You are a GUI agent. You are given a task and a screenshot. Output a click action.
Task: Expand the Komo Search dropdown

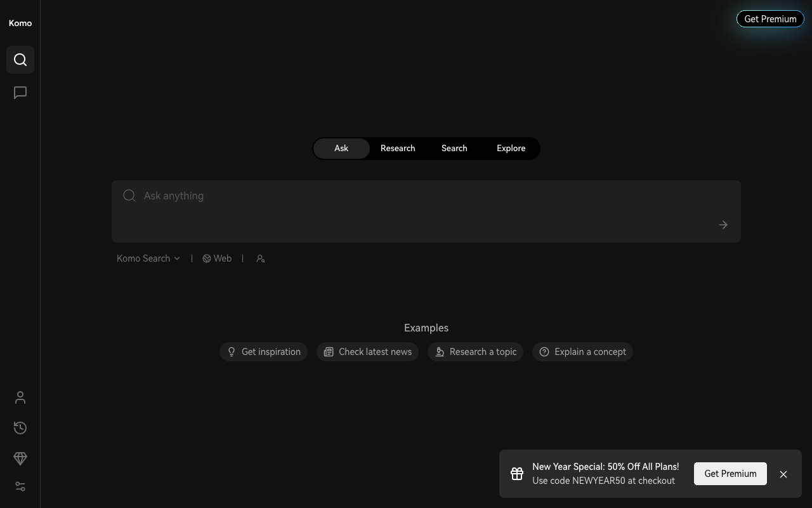[148, 258]
